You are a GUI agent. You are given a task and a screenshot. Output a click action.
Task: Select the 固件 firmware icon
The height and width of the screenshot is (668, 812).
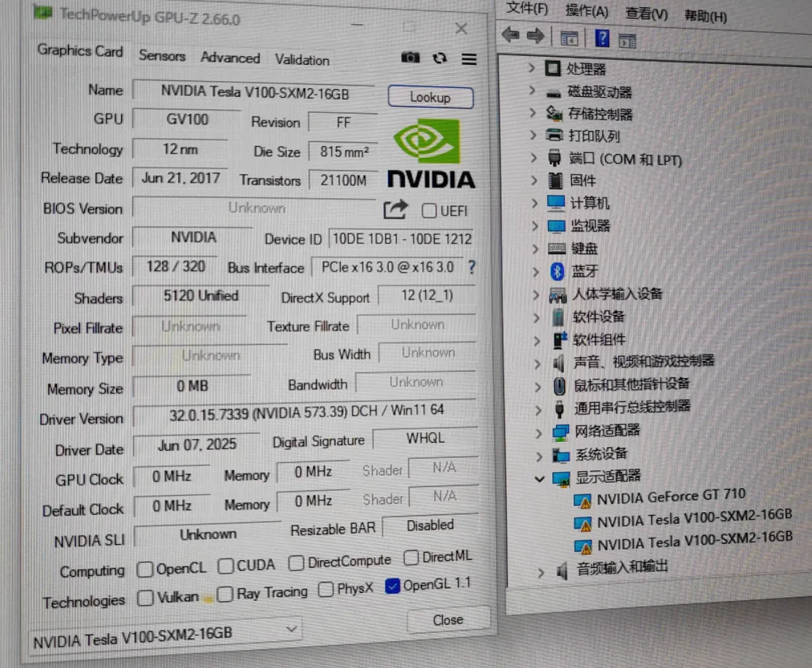pos(555,180)
